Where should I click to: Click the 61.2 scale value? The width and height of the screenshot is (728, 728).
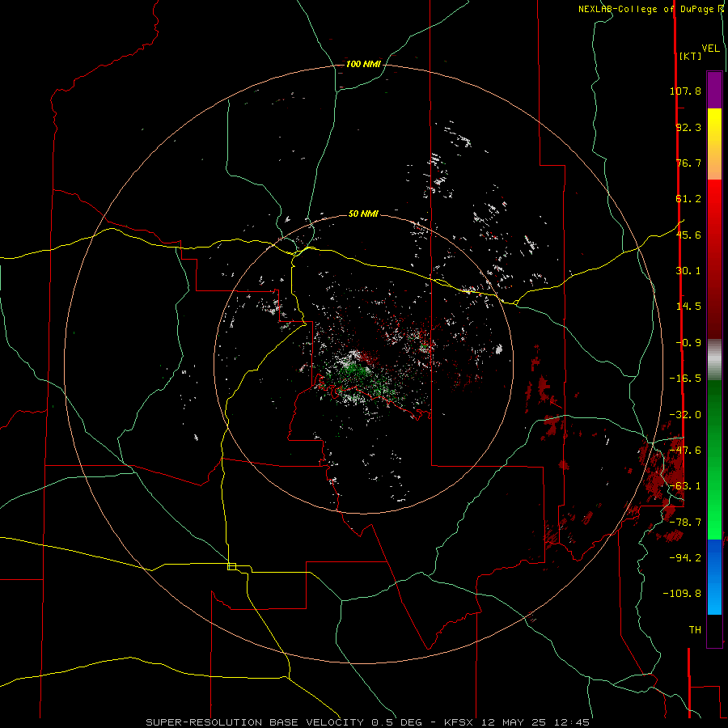pyautogui.click(x=688, y=199)
